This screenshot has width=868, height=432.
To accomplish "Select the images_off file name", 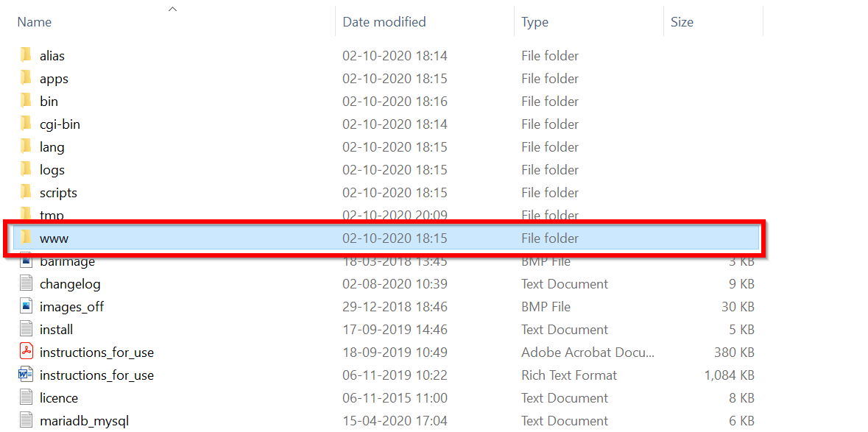I will (x=71, y=306).
